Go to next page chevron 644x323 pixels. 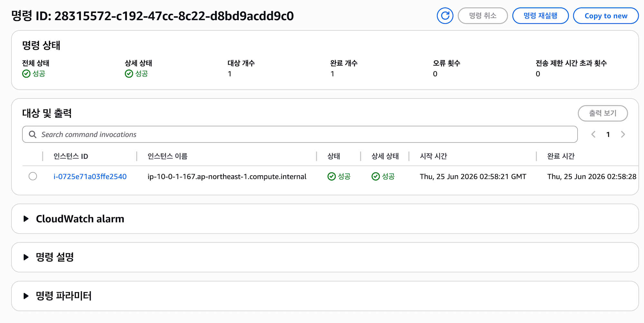click(x=623, y=134)
